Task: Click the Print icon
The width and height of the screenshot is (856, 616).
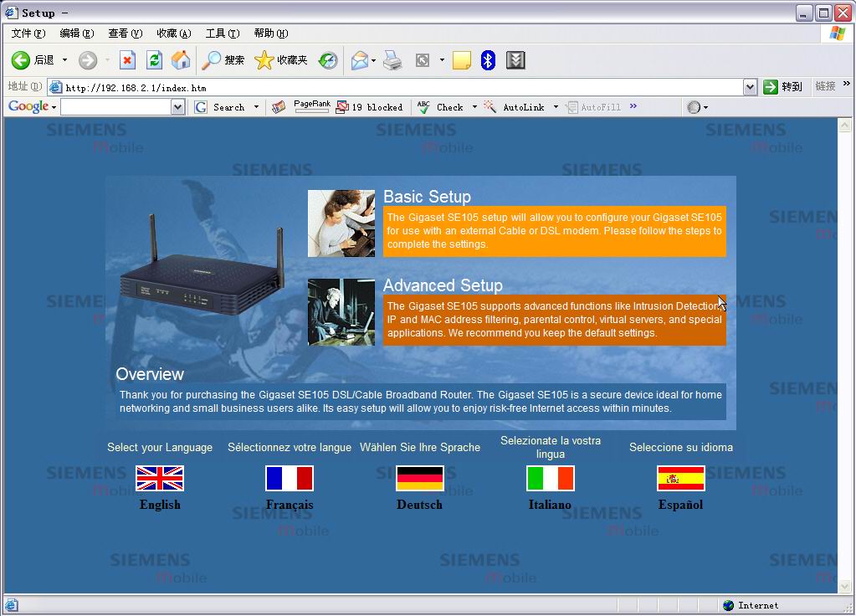Action: pos(392,60)
